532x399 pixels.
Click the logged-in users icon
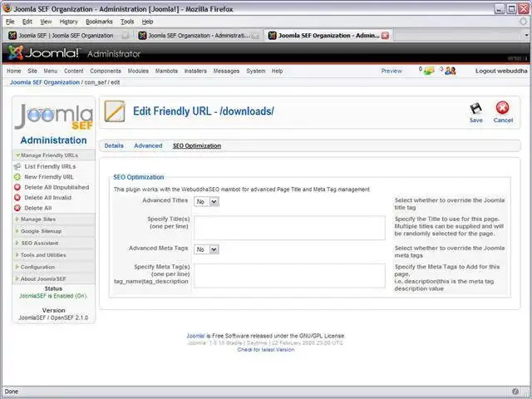tap(451, 71)
